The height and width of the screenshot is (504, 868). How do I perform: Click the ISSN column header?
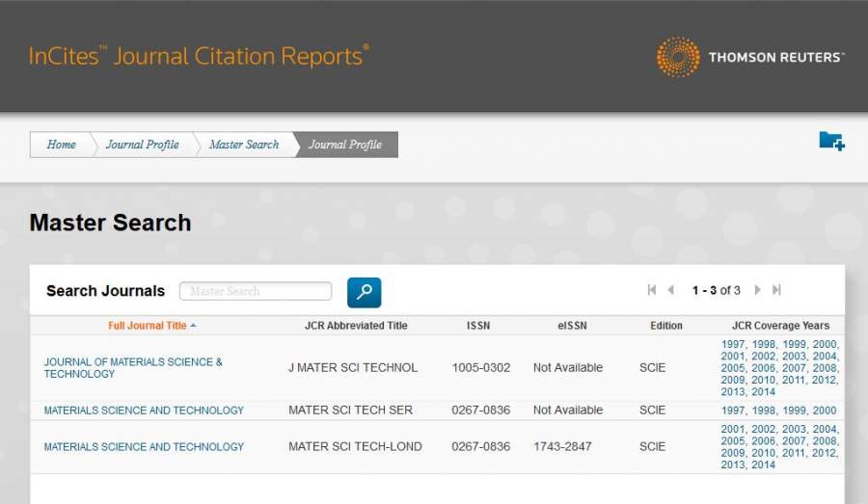478,326
